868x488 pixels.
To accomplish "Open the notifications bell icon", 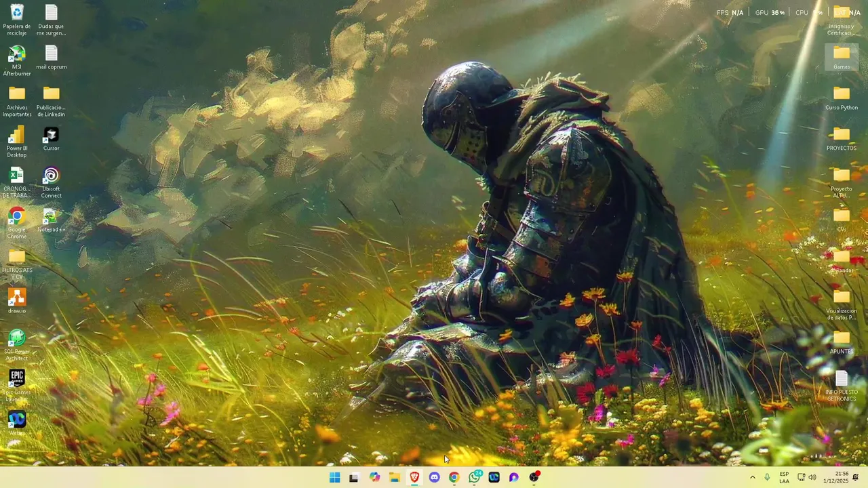I will tap(856, 477).
